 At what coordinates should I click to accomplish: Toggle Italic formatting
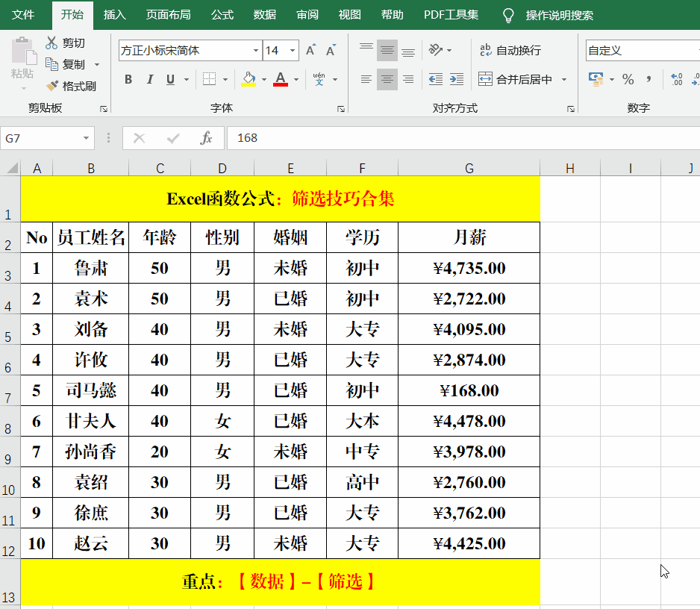[150, 79]
